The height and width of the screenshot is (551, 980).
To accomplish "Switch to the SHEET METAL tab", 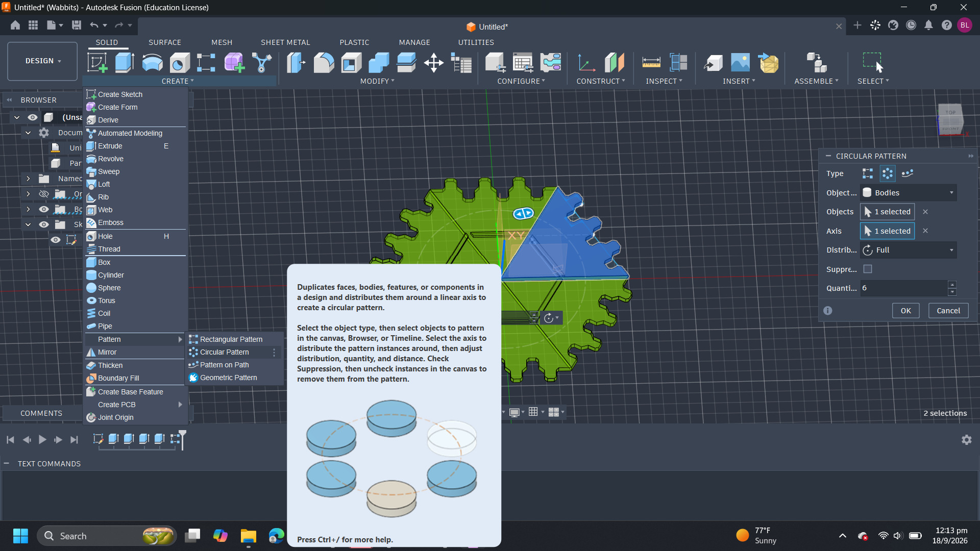I will [x=285, y=42].
